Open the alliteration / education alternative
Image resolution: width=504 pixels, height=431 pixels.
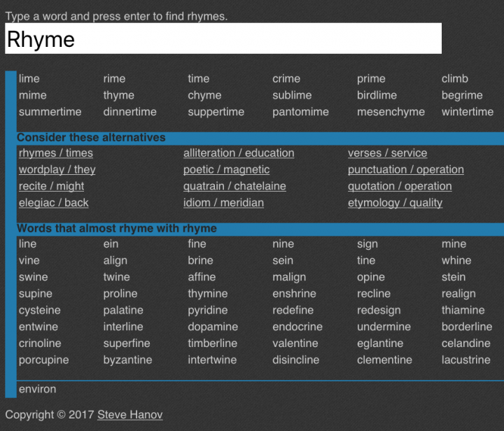tap(239, 153)
